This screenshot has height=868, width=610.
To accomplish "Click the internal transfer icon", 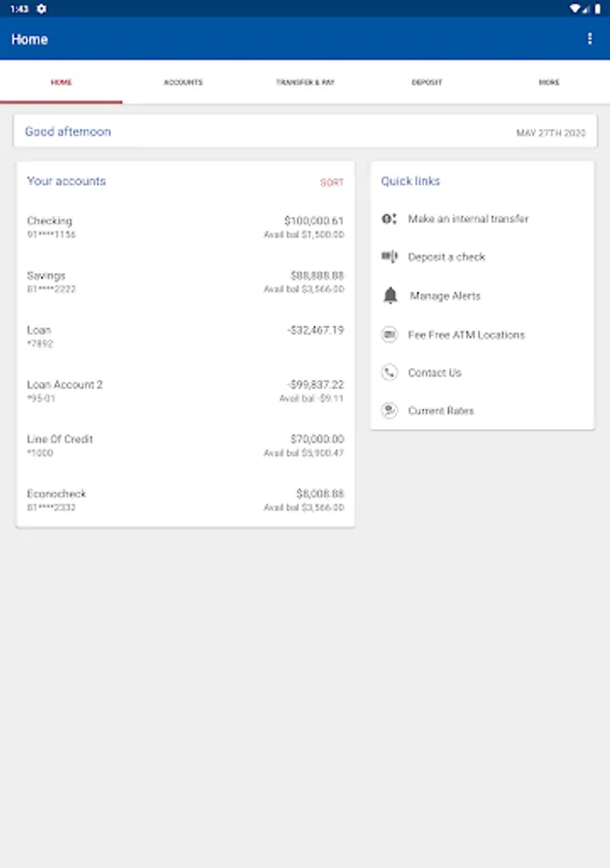I will click(x=389, y=219).
